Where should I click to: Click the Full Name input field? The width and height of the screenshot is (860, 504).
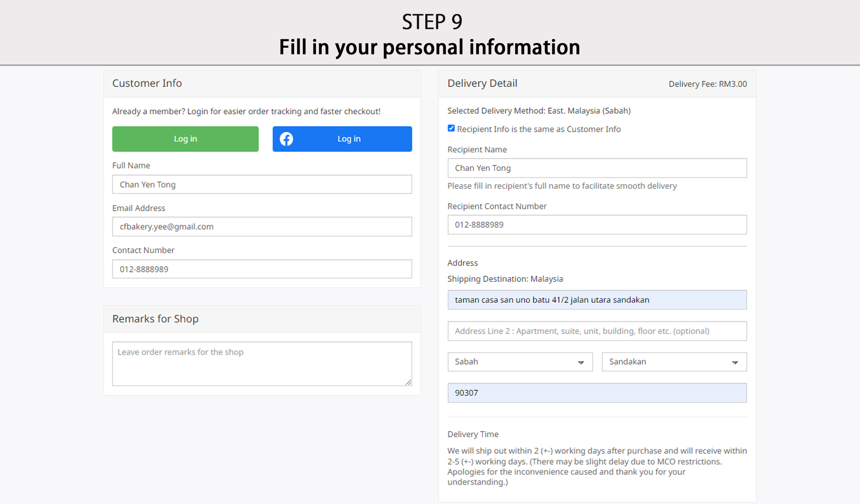(262, 184)
